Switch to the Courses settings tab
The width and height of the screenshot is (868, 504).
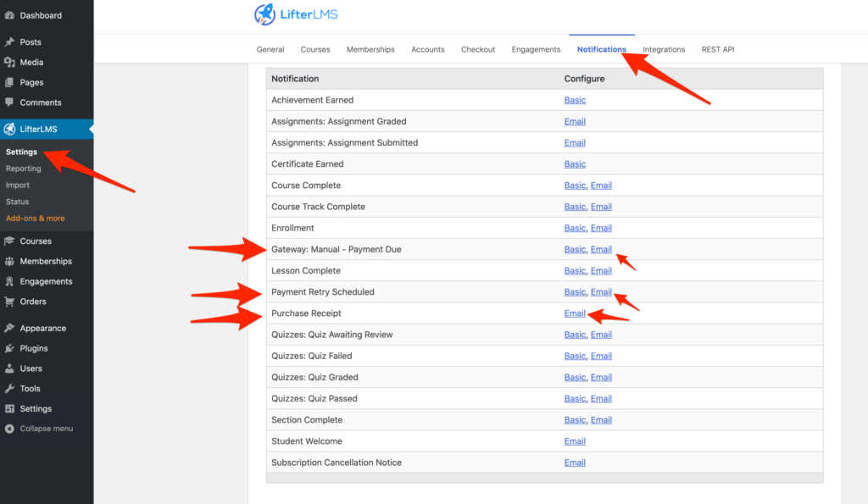pos(315,49)
